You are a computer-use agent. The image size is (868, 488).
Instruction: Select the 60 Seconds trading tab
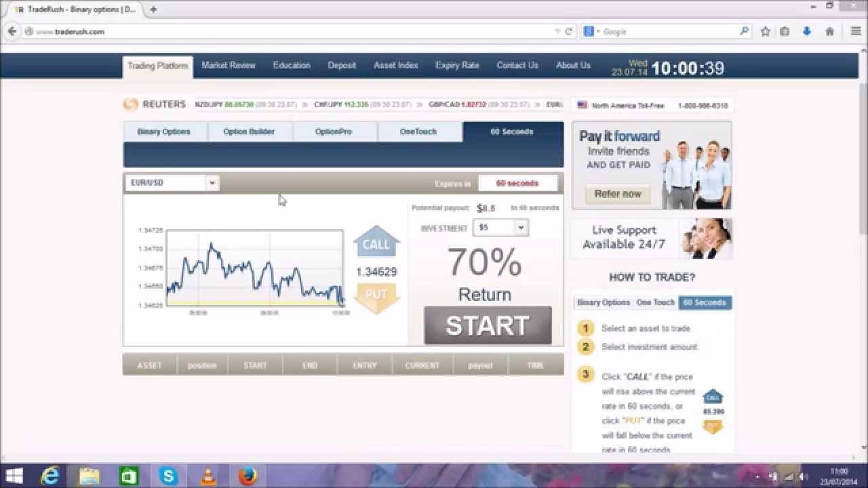click(x=513, y=131)
